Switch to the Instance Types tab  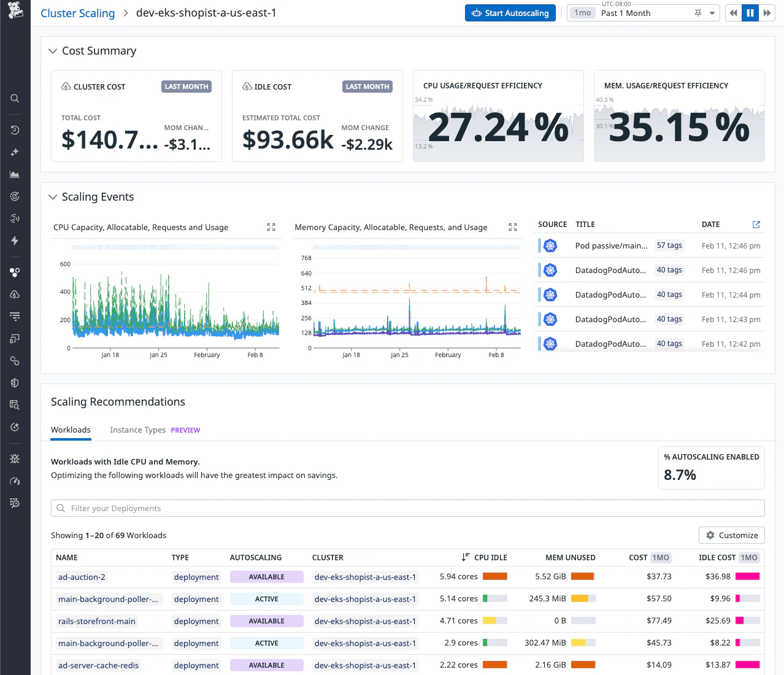pos(138,430)
